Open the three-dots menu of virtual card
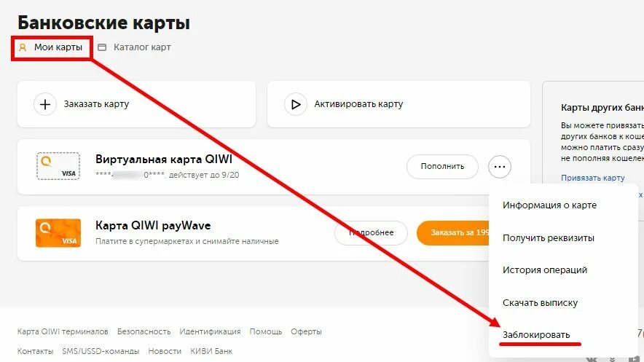This screenshot has width=644, height=362. pos(500,167)
